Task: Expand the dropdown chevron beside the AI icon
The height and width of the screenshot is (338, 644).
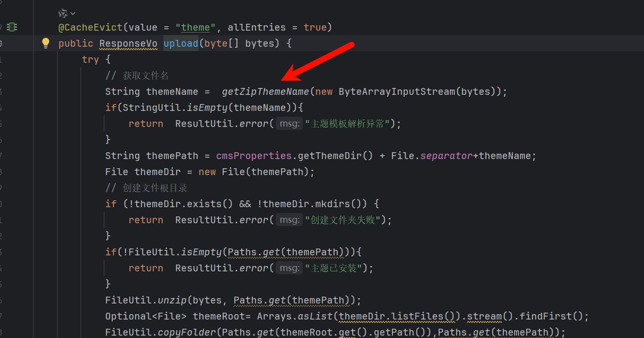Action: 73,13
